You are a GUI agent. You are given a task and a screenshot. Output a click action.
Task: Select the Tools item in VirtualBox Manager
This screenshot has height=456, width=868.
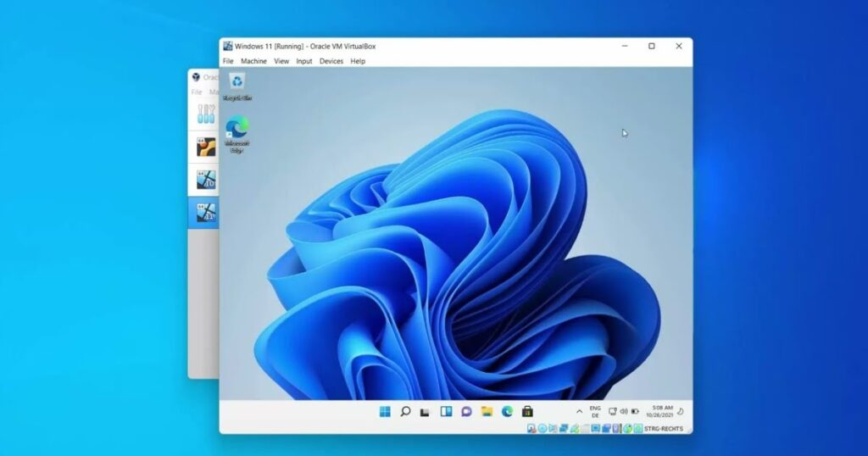pos(204,113)
